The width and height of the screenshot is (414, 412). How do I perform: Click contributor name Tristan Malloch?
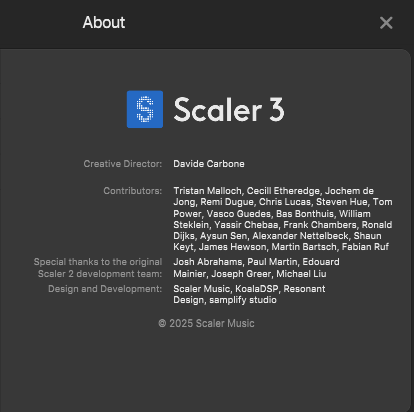pos(207,191)
